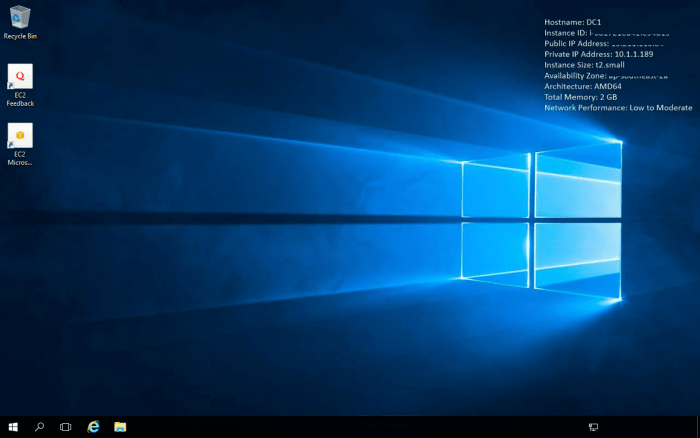Select the Recycle Bin desktop icon

coord(20,18)
